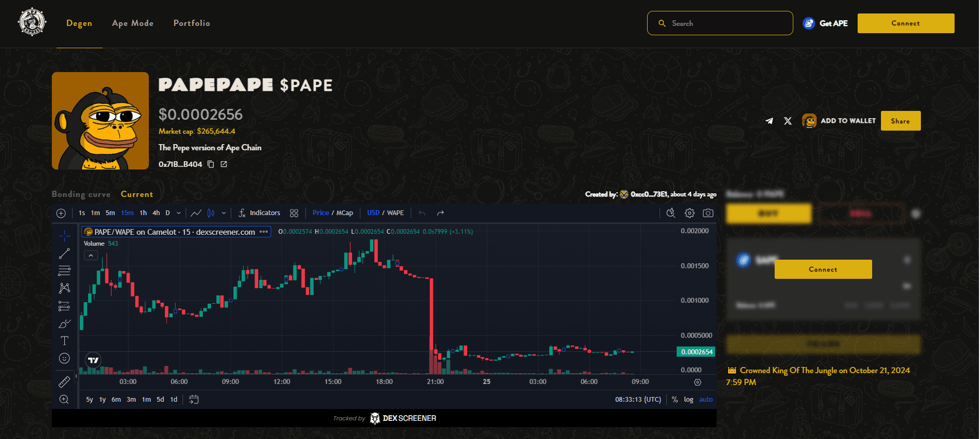The image size is (980, 439).
Task: Expand the chart style dropdown arrow
Action: 223,213
